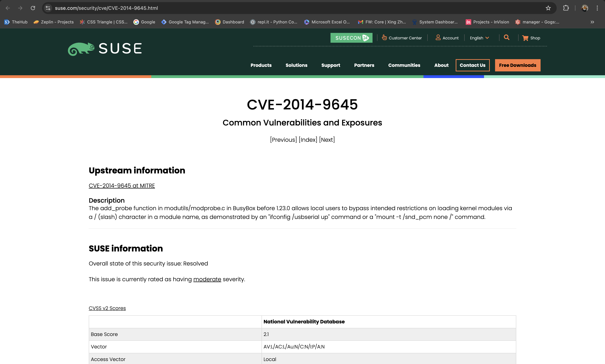Image resolution: width=605 pixels, height=364 pixels.
Task: Show hidden bookmarks with double chevron
Action: 592,22
